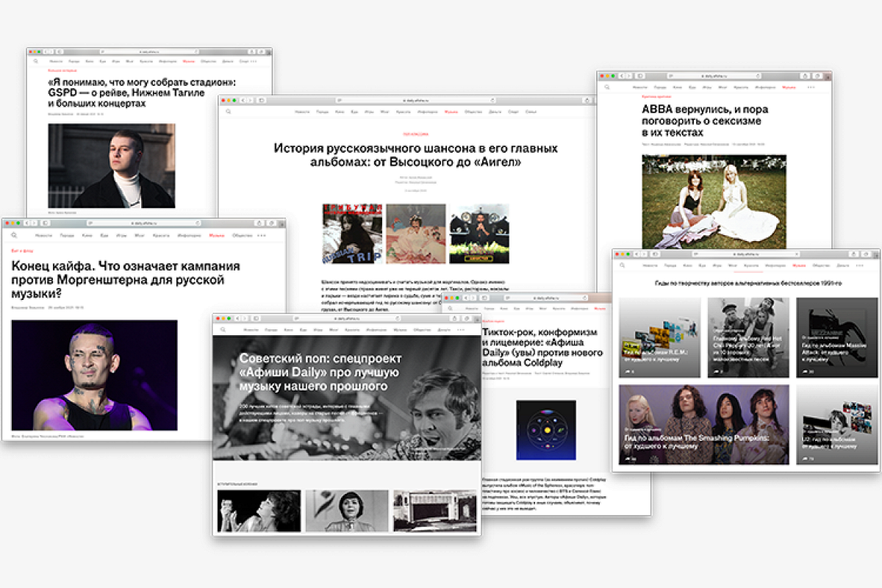Click search icon in the GSPD article window

[x=35, y=62]
